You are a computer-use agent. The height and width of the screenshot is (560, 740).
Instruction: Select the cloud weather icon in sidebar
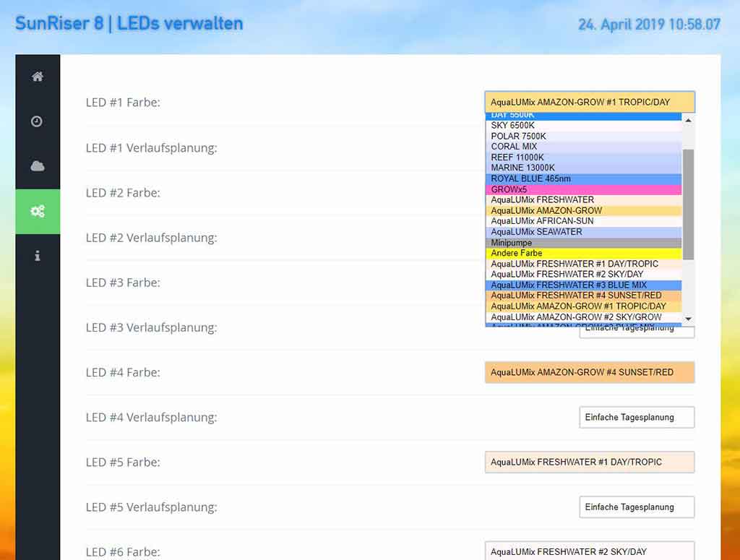tap(38, 166)
